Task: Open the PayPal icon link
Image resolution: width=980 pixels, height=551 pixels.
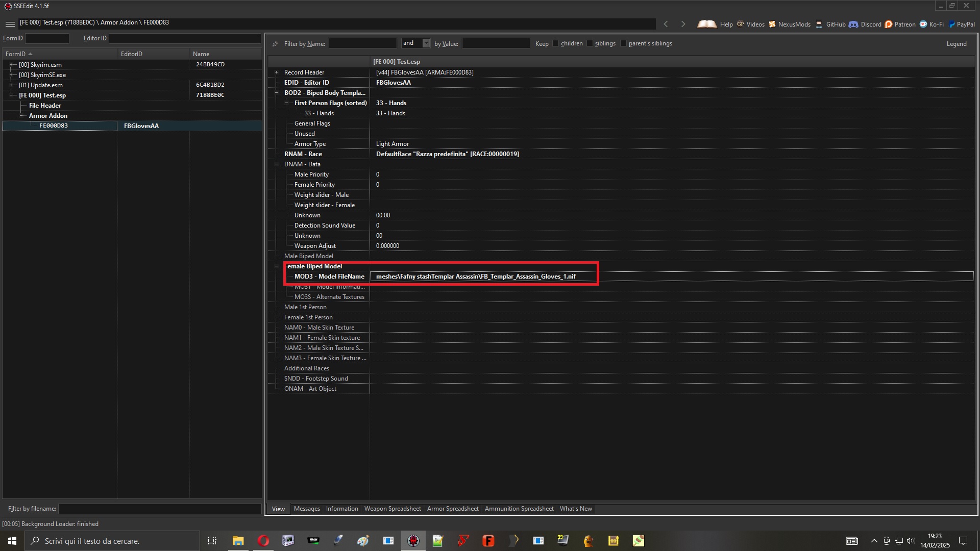Action: coord(952,24)
